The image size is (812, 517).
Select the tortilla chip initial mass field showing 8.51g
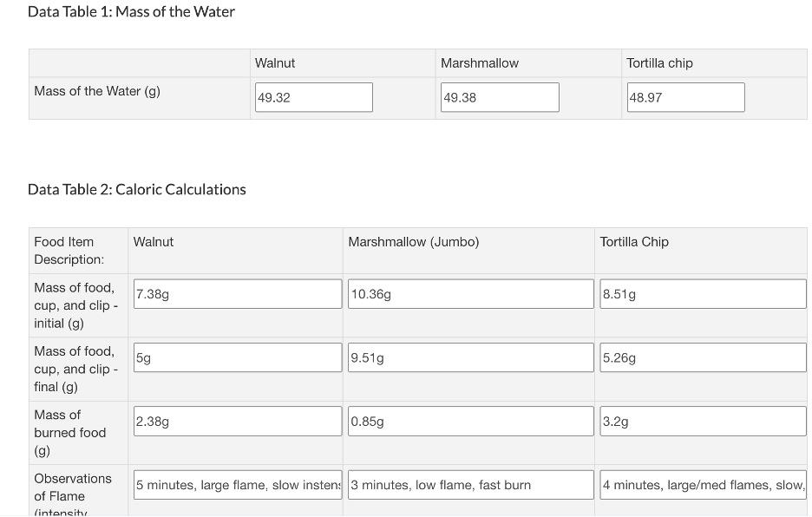[703, 293]
